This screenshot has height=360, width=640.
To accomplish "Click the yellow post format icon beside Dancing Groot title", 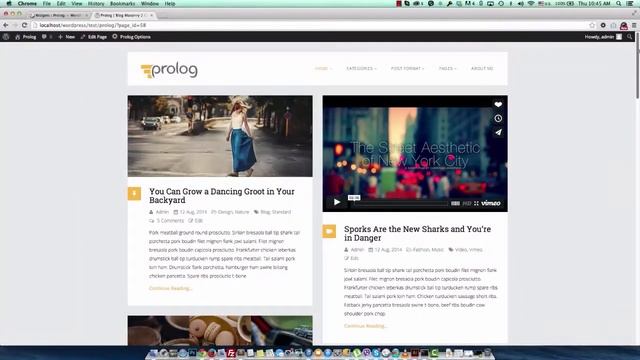I will pos(134,193).
